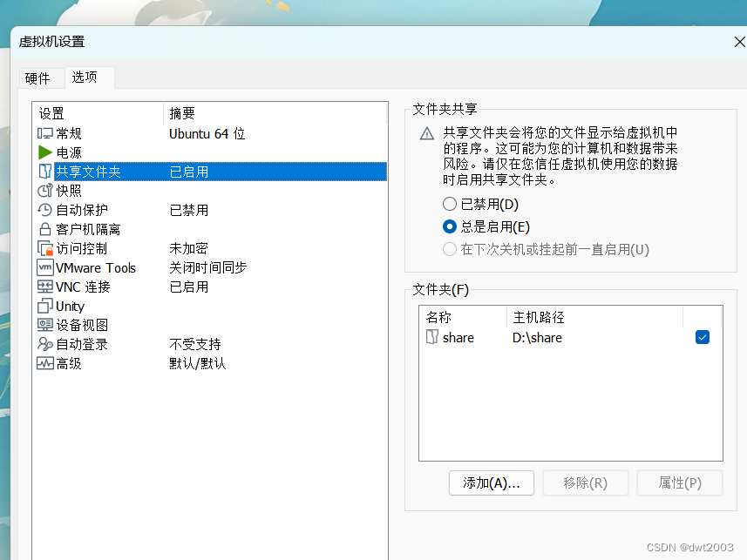The width and height of the screenshot is (747, 560).
Task: Select the VMware Tools row label
Action: [96, 267]
